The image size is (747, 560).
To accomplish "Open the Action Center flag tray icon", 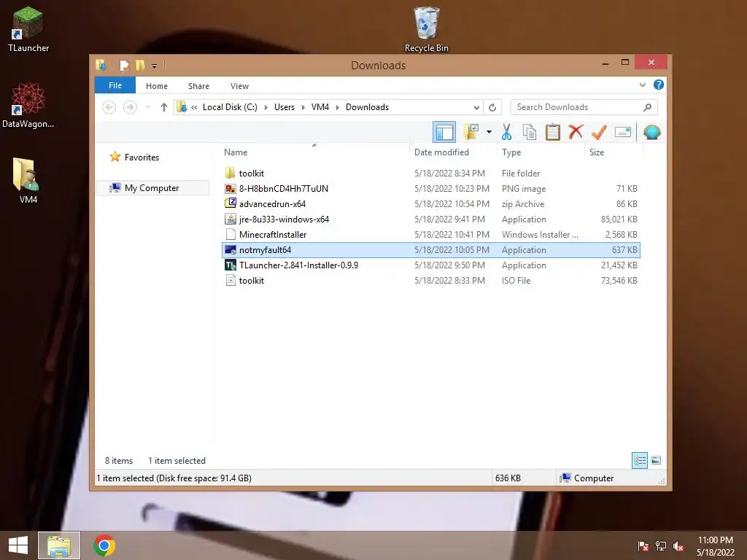I will [x=643, y=545].
